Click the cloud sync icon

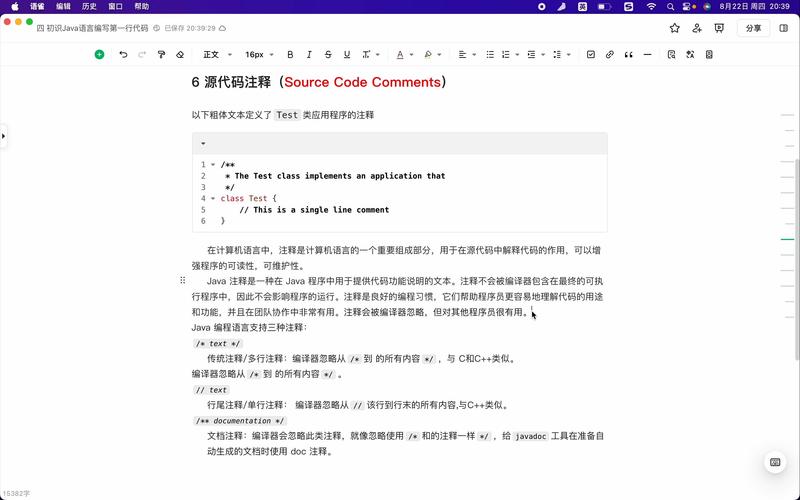222,29
